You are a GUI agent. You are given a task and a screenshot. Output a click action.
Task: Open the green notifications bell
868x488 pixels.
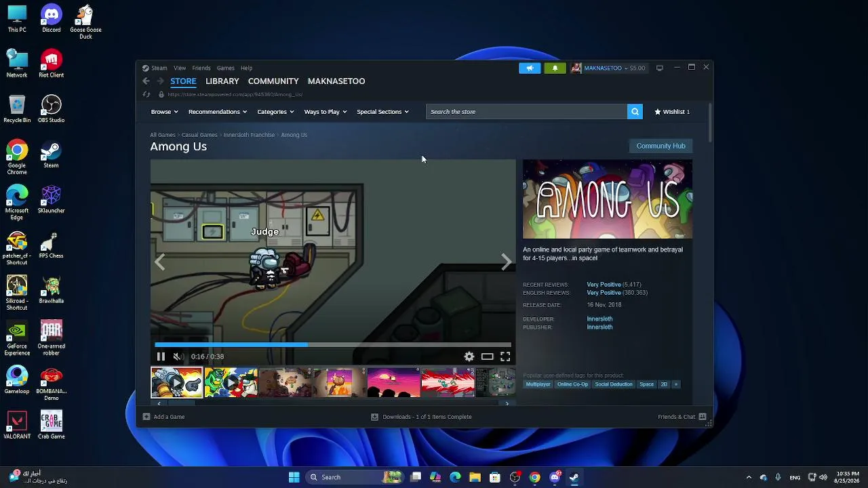[x=555, y=68]
